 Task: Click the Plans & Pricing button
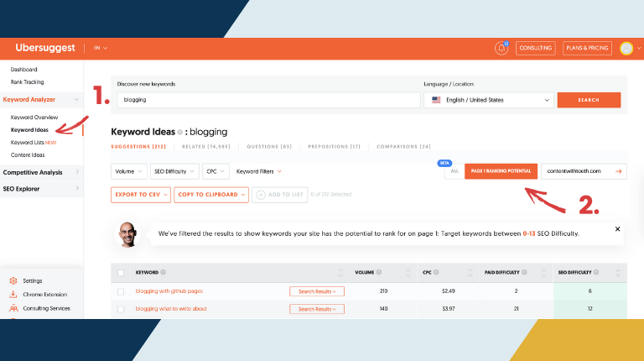tap(587, 48)
